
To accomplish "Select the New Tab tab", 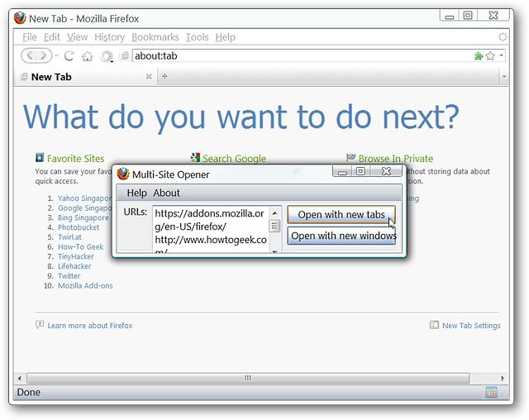I will [86, 77].
